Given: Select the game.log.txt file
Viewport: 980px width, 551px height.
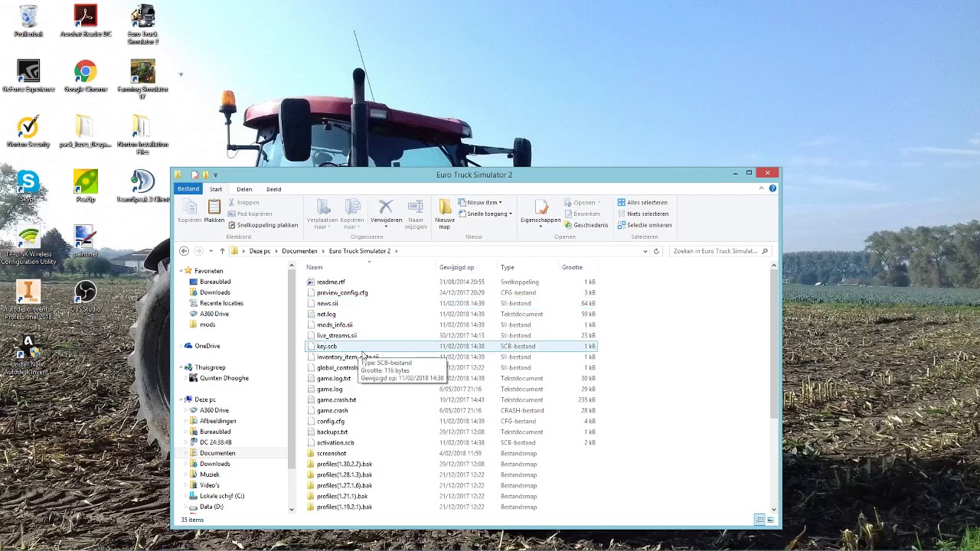Looking at the screenshot, I should coord(334,378).
